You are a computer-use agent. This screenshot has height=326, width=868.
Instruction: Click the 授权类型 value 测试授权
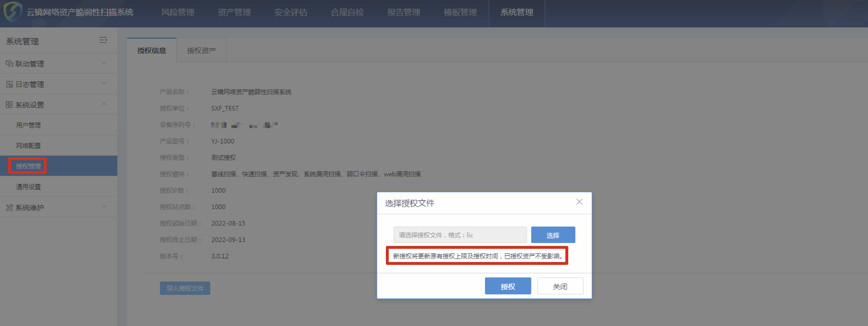click(x=224, y=158)
